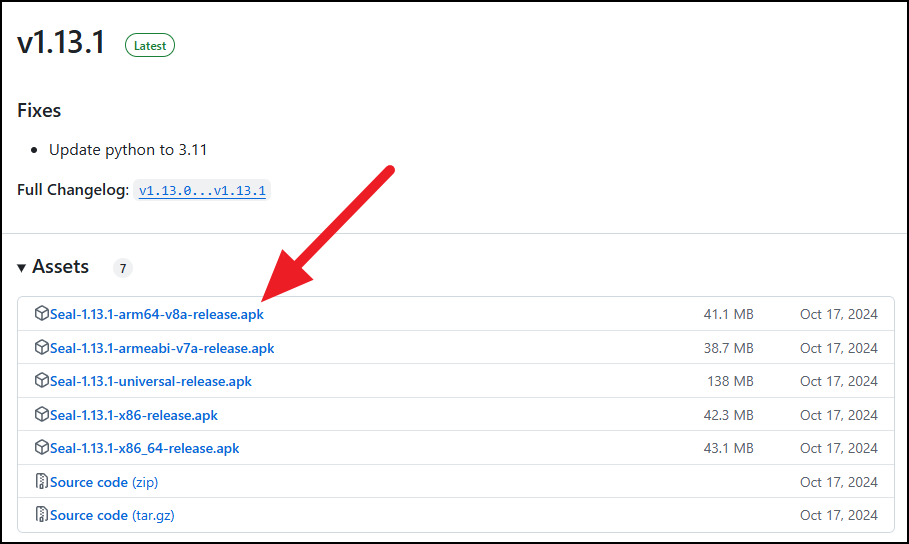Image resolution: width=909 pixels, height=544 pixels.
Task: Click the Assets heading label
Action: 60,267
